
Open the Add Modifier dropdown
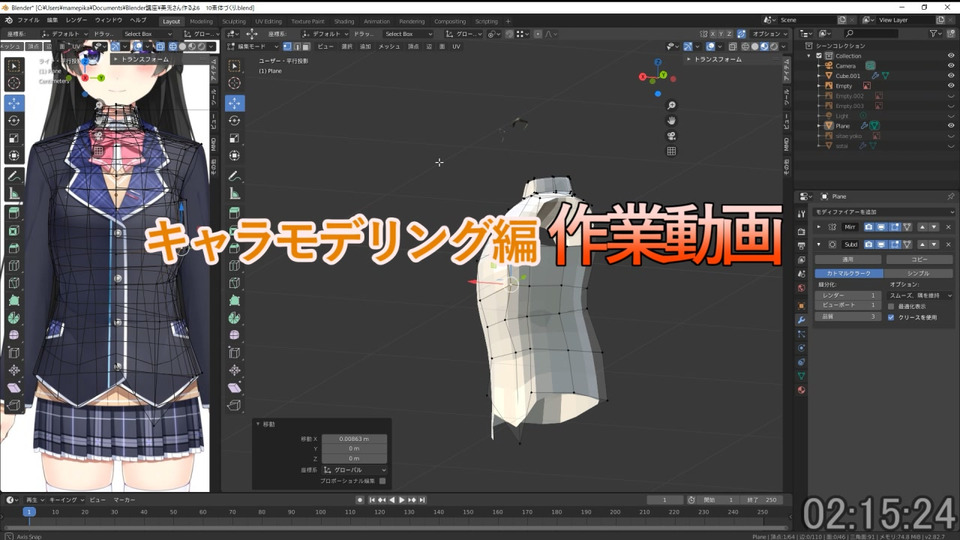tap(883, 212)
